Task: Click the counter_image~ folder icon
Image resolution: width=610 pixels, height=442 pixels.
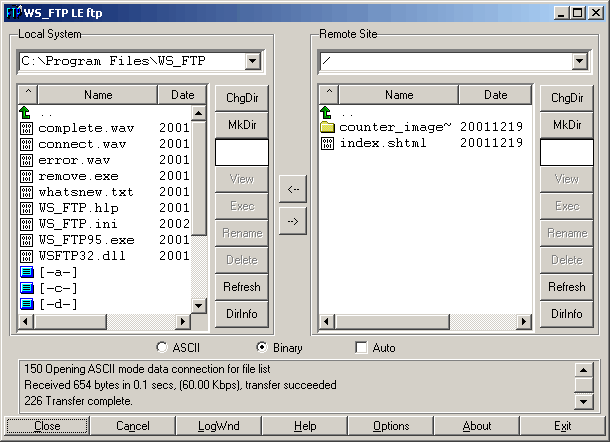Action: (x=327, y=127)
